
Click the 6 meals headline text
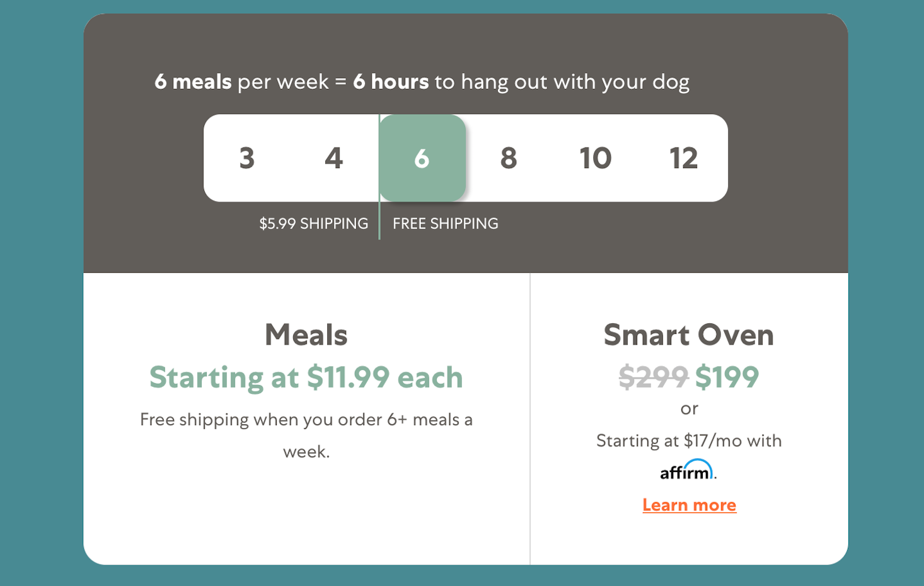coord(422,81)
